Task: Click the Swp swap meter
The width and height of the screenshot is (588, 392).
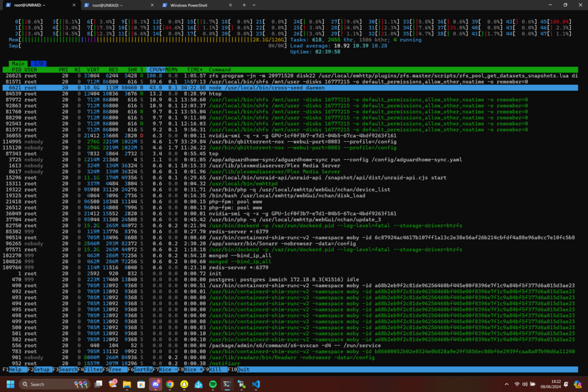Action: (148, 46)
